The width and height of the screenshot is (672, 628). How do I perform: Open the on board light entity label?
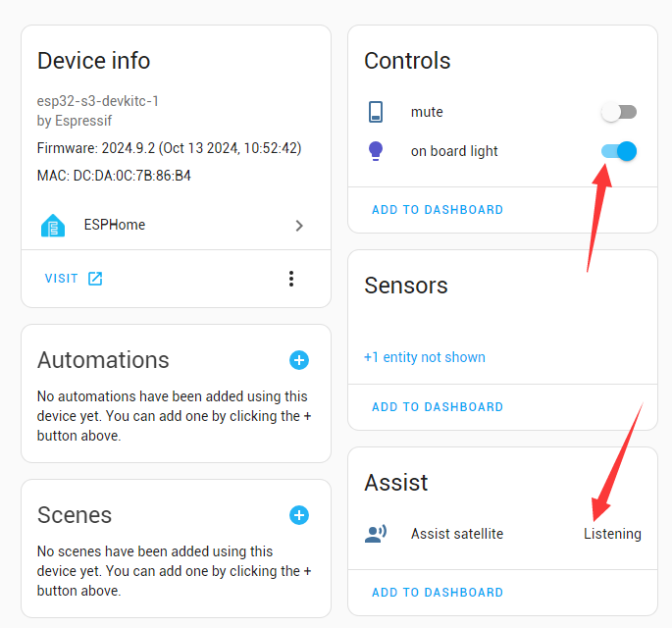(x=454, y=151)
